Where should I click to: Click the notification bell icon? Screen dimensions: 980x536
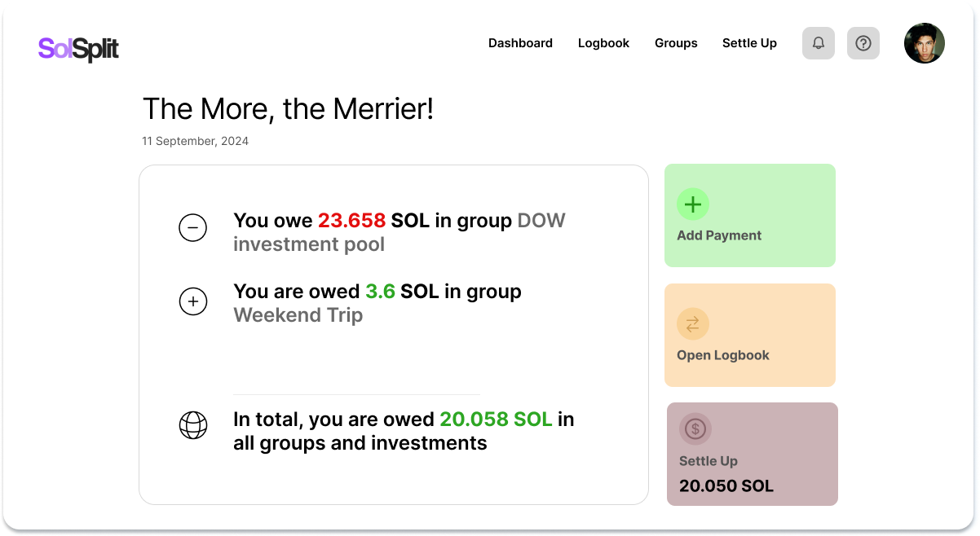click(x=818, y=43)
